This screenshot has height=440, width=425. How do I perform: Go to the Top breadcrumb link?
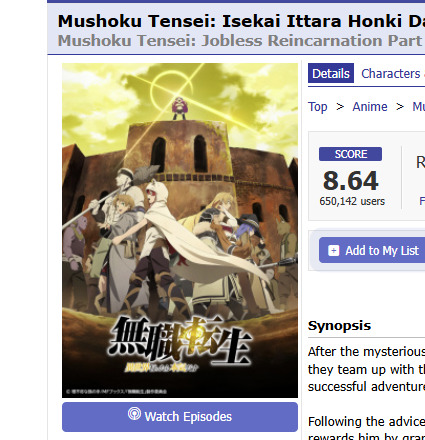click(317, 107)
